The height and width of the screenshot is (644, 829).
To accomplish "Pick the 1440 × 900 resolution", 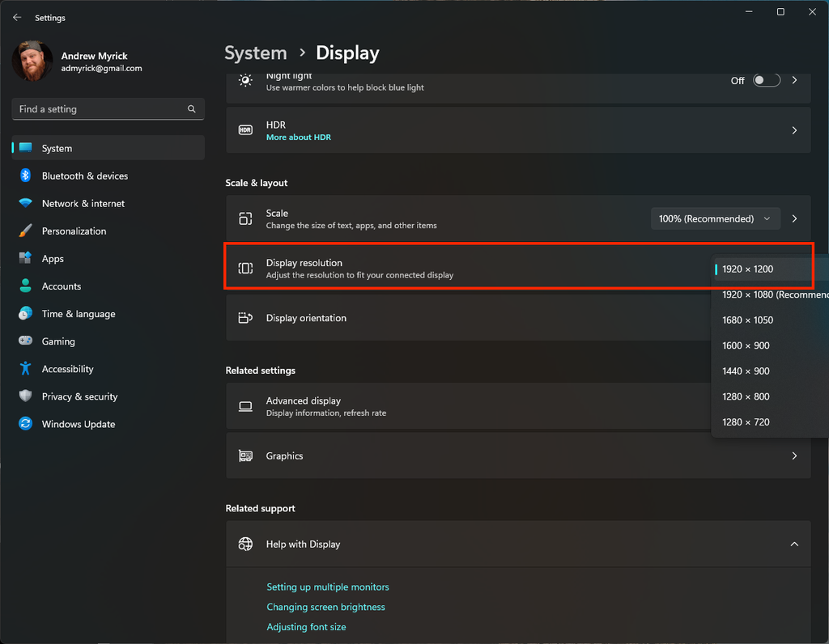I will (746, 371).
